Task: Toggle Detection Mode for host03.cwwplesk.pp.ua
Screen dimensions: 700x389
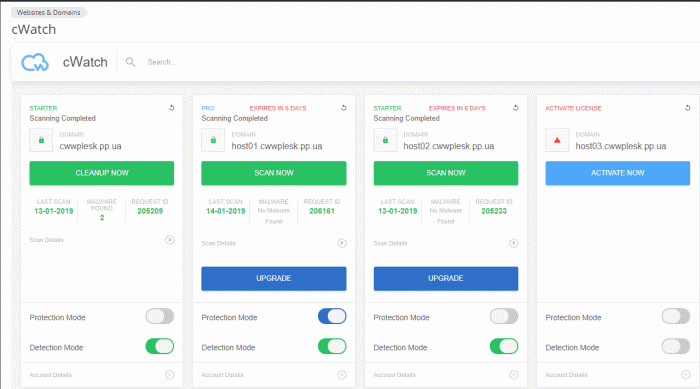Action: pyautogui.click(x=676, y=346)
